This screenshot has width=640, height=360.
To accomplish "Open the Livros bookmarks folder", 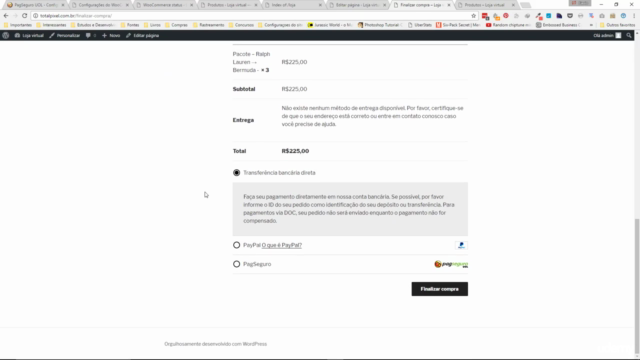I will pos(152,25).
